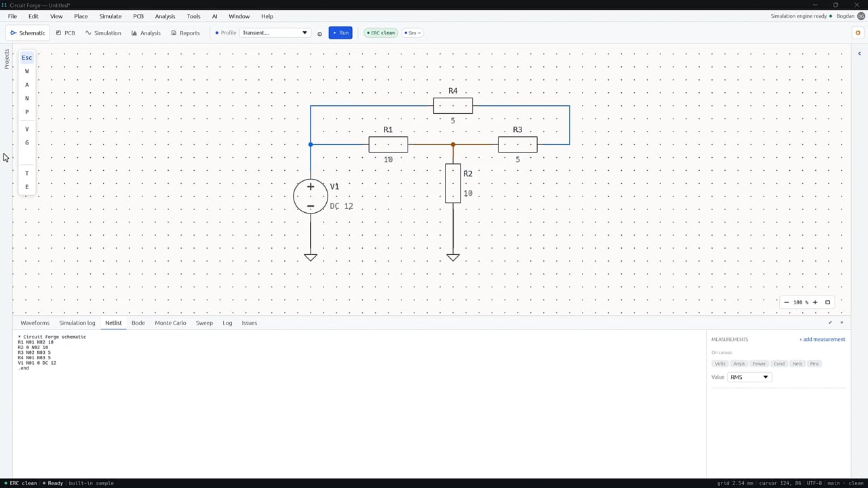Image resolution: width=868 pixels, height=488 pixels.
Task: Open the Reports workspace
Action: pos(185,33)
